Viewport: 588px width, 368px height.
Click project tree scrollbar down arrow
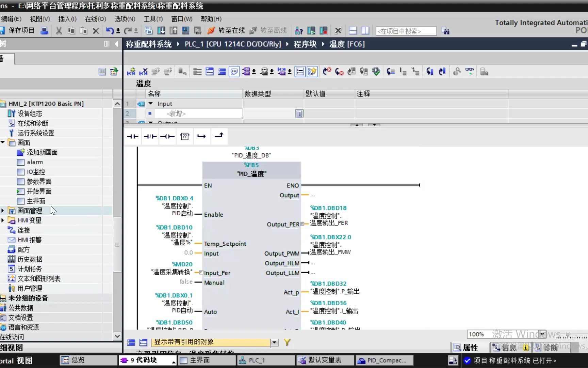click(117, 336)
